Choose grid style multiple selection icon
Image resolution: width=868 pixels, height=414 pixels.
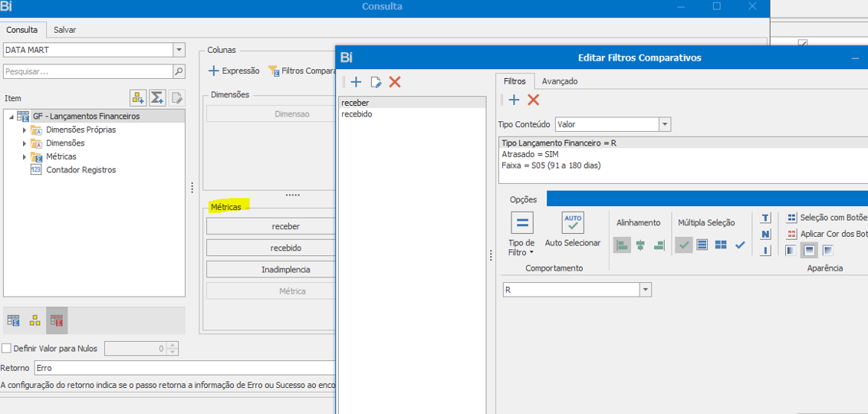721,245
